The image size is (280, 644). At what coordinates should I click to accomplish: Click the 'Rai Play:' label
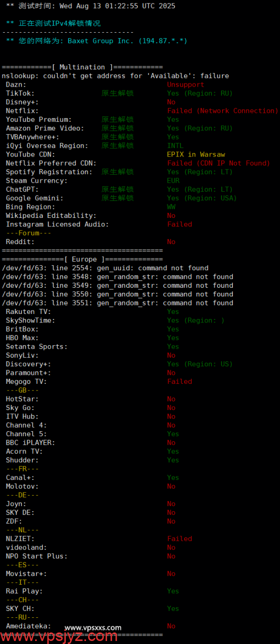(x=24, y=592)
